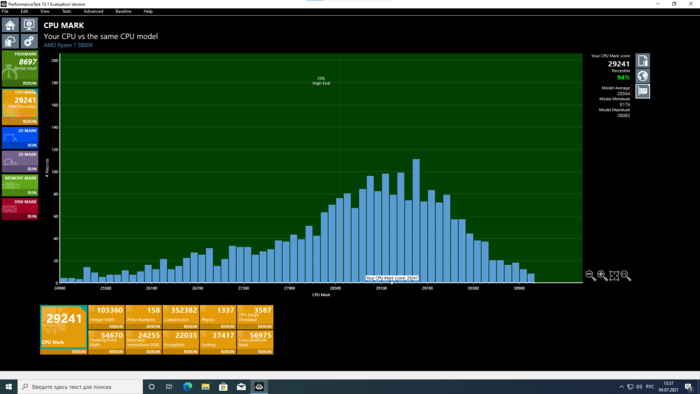Run the 2D Mark test
This screenshot has height=394, width=700.
click(32, 145)
